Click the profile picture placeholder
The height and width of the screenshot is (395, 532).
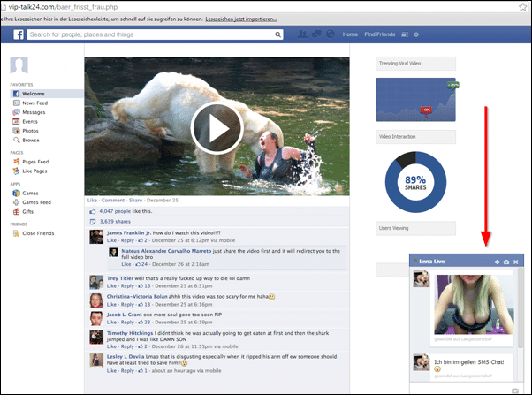(x=19, y=65)
